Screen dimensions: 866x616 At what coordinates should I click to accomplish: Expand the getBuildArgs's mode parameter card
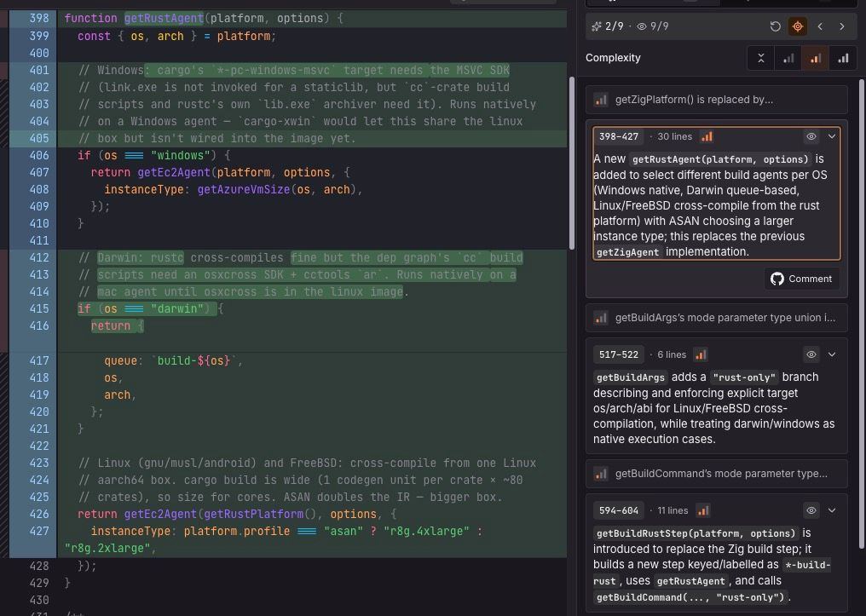tap(716, 318)
